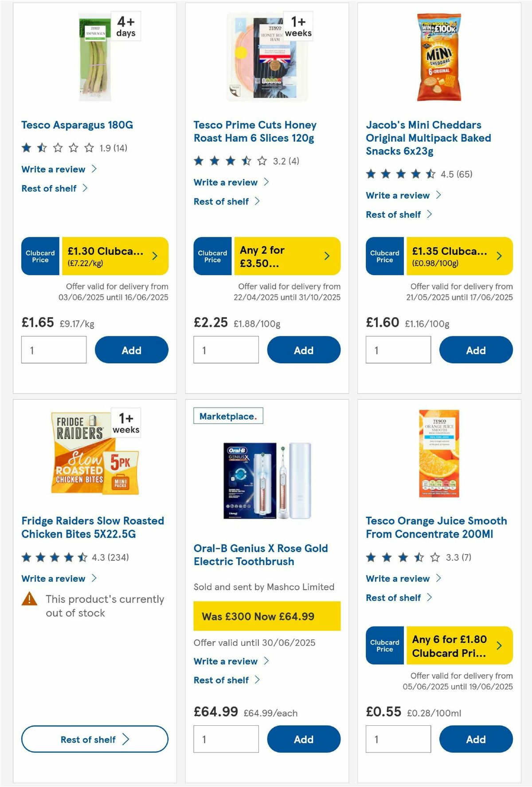Click the Marketplace label on the toothbrush
The width and height of the screenshot is (532, 787).
click(227, 416)
